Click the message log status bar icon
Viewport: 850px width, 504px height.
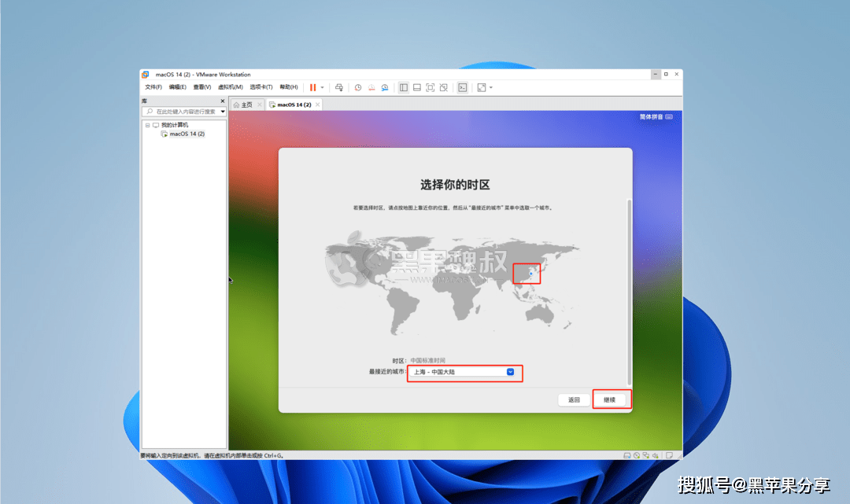(670, 456)
